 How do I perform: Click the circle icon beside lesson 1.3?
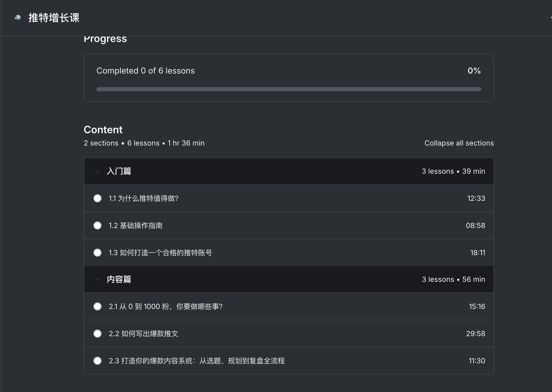pyautogui.click(x=98, y=253)
